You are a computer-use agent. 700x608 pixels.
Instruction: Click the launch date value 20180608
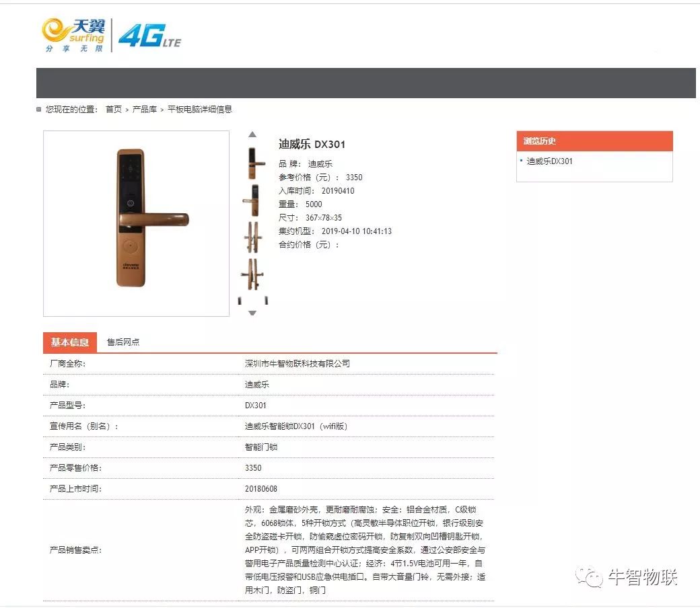click(260, 489)
